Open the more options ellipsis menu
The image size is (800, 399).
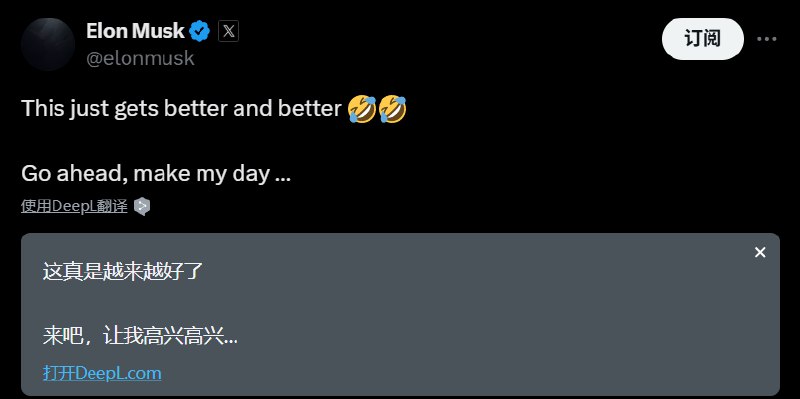click(766, 39)
